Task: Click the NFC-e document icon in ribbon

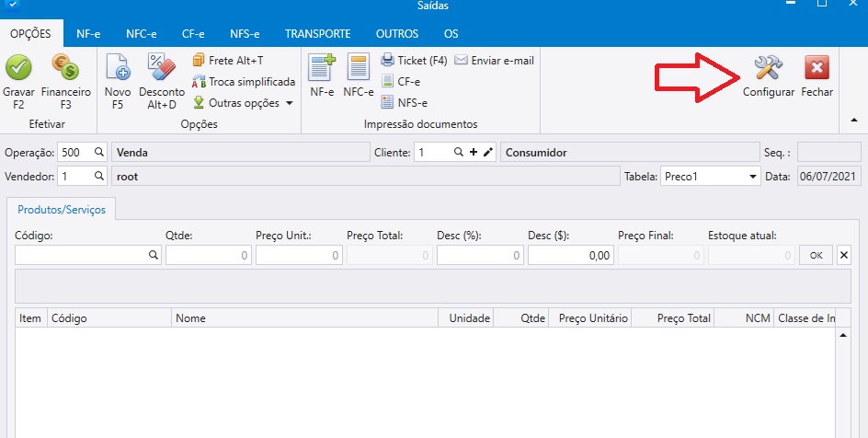Action: pyautogui.click(x=359, y=67)
